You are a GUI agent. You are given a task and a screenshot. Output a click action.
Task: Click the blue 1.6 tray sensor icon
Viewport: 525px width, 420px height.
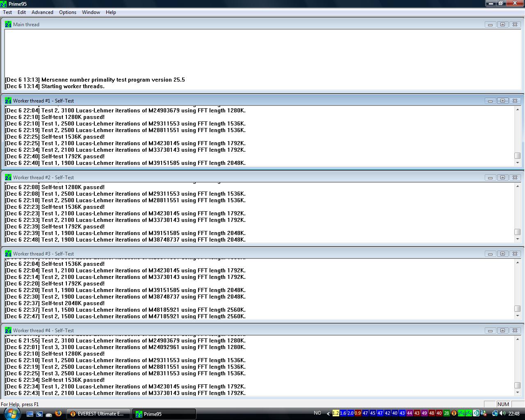[x=343, y=413]
